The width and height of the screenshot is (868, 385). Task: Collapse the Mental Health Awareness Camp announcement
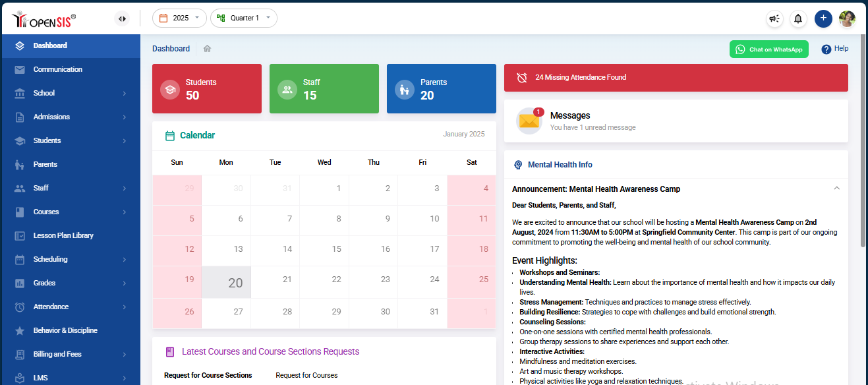pos(836,188)
